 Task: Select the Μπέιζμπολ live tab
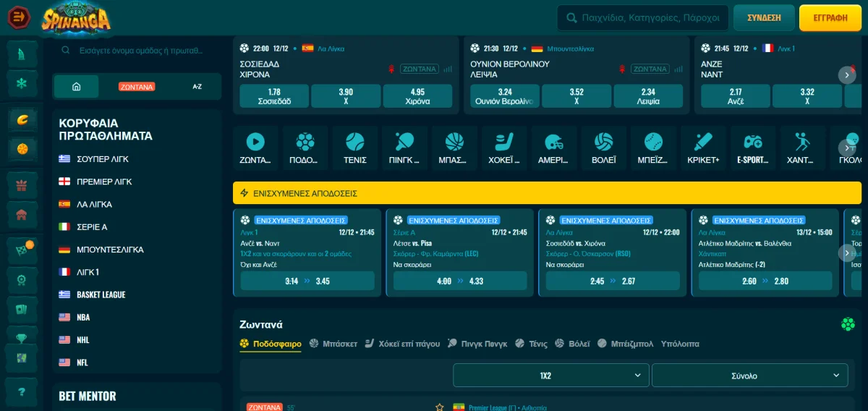click(x=626, y=344)
